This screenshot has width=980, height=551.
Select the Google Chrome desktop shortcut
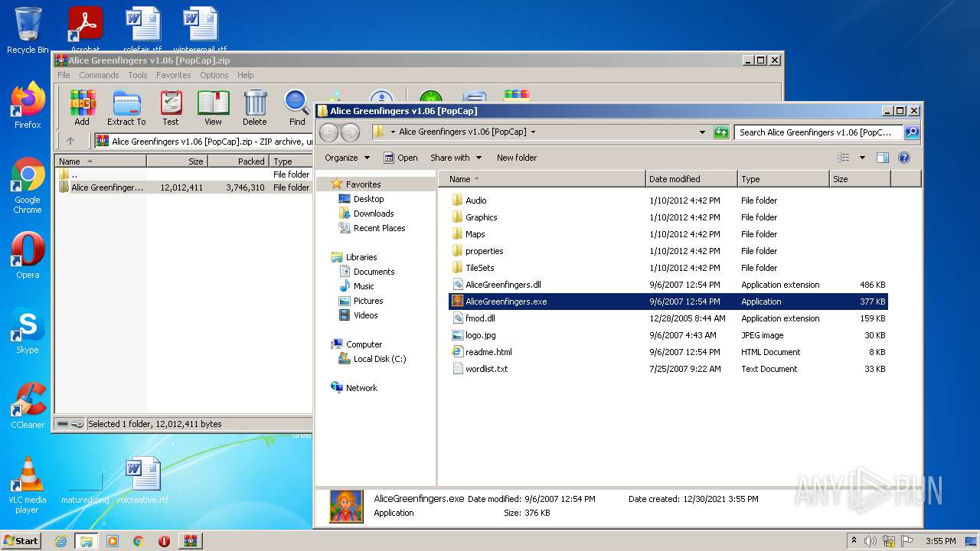tap(28, 185)
